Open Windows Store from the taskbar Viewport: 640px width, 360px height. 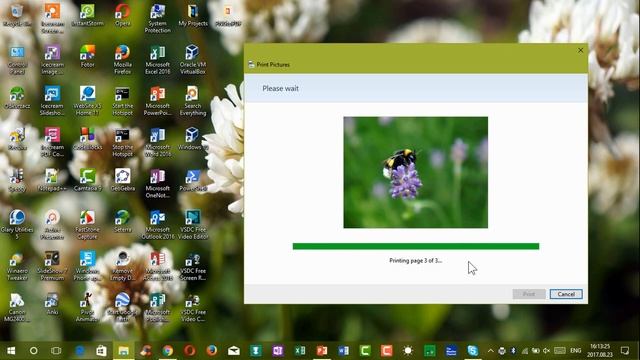pyautogui.click(x=101, y=351)
